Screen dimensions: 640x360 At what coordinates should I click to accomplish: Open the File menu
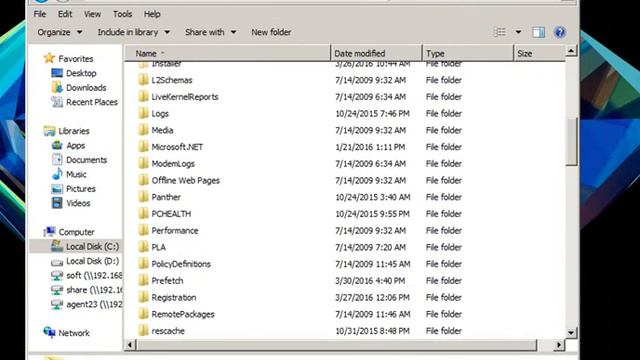point(40,14)
